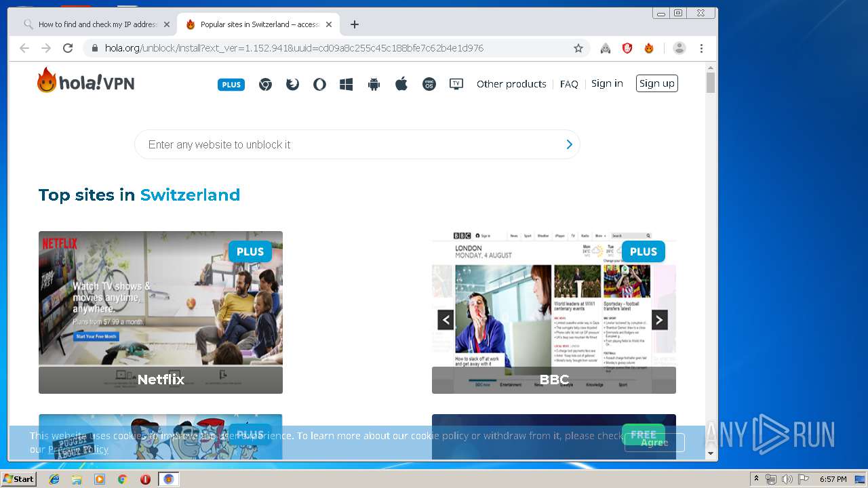Open Hola macOS download icon
Viewport: 868px width, 488px height.
429,84
